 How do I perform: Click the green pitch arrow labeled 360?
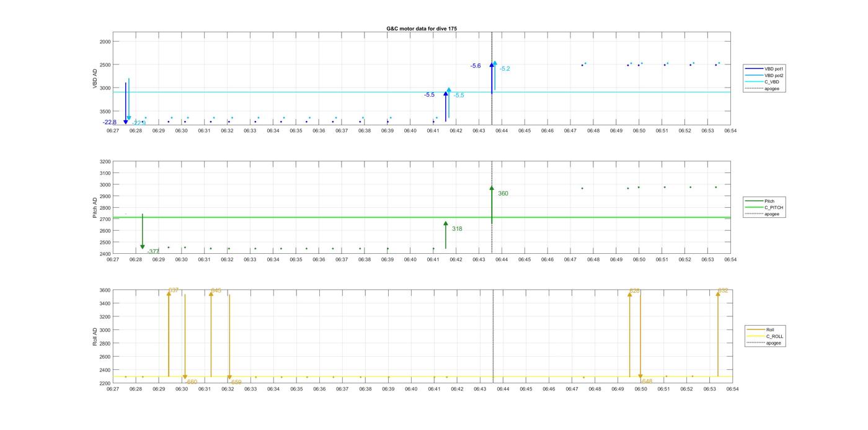coord(492,205)
